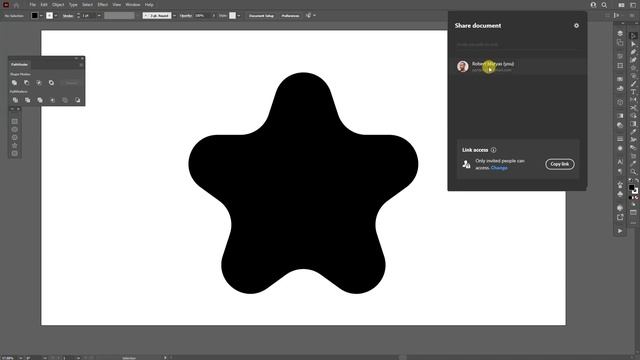
Task: Click the Crop pathfinder icon
Action: pyautogui.click(x=52, y=100)
